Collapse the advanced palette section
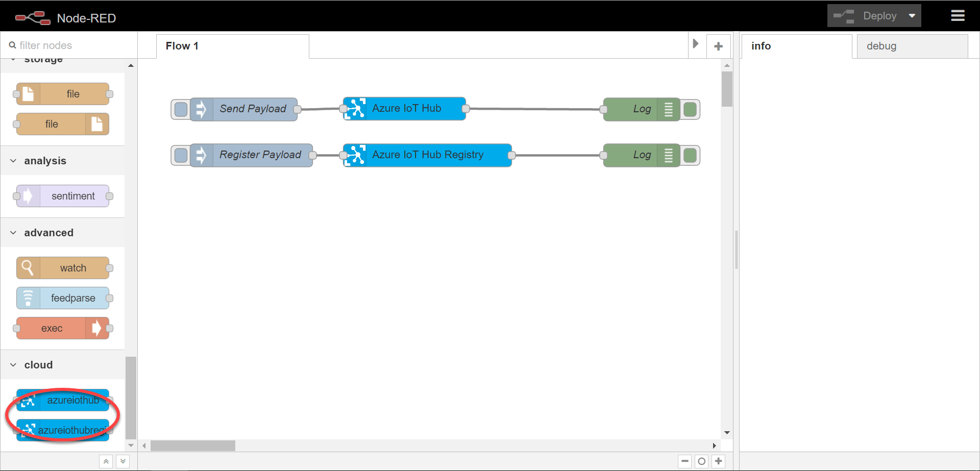This screenshot has height=471, width=980. point(13,233)
